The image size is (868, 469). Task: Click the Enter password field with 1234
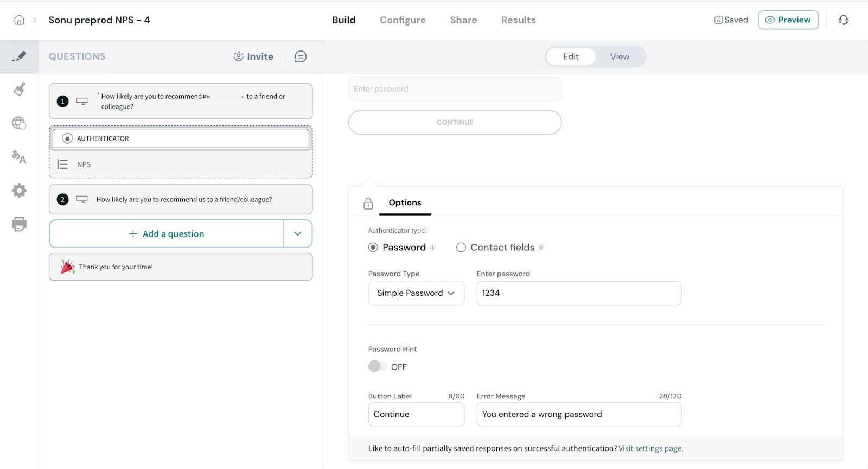(578, 293)
